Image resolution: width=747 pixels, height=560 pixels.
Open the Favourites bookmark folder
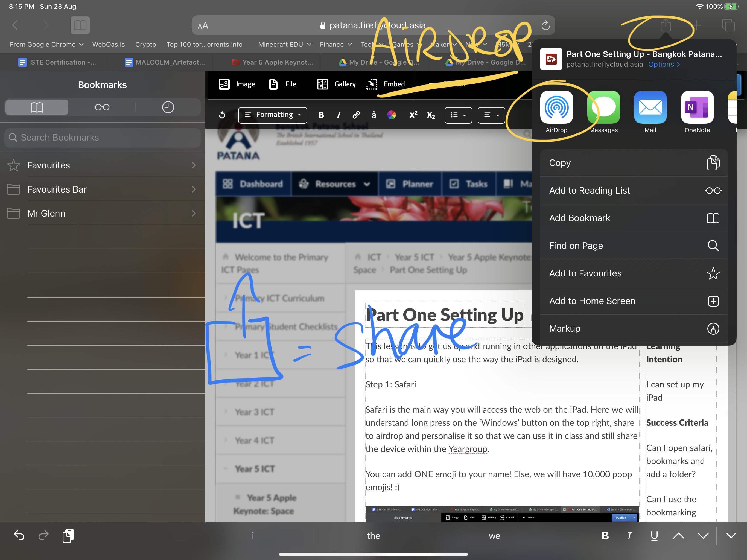[102, 165]
